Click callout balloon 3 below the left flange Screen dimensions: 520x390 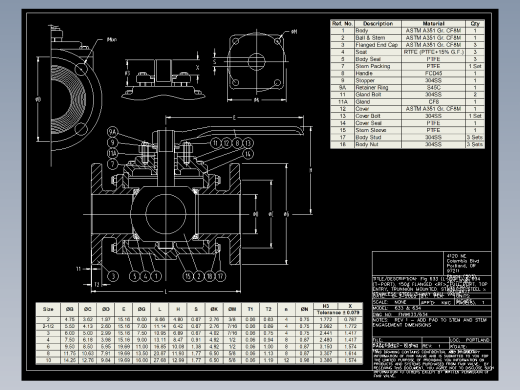(x=113, y=276)
